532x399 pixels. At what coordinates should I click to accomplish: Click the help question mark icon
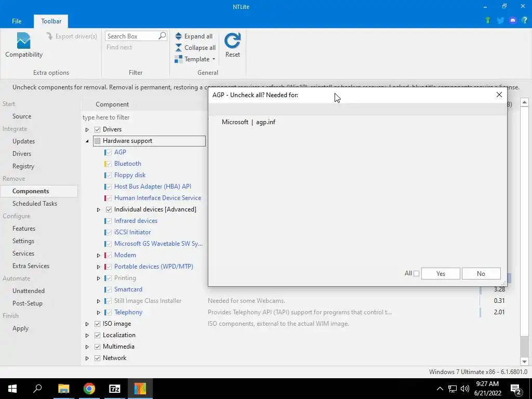tap(525, 20)
